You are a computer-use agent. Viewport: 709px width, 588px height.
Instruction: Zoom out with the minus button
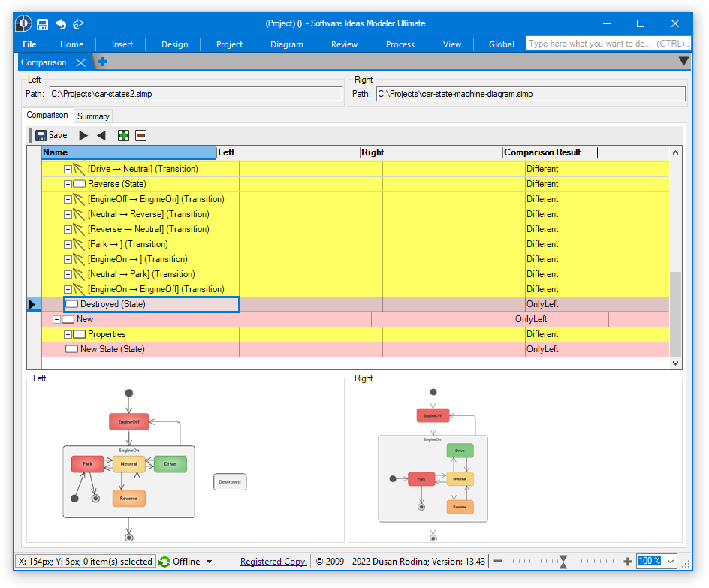498,561
